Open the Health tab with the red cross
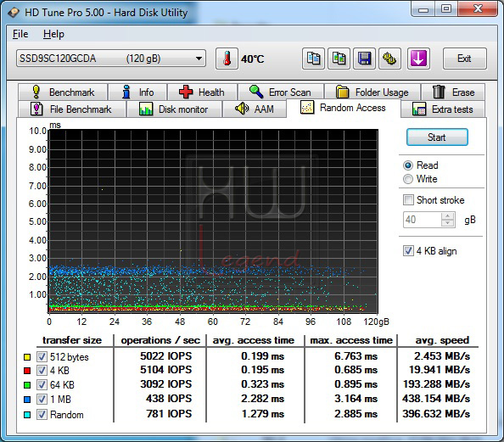 pyautogui.click(x=202, y=92)
